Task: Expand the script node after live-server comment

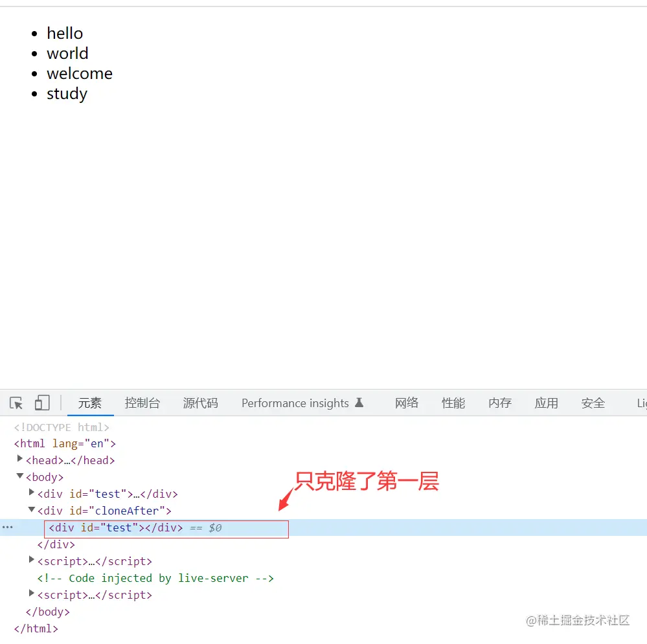Action: point(31,594)
